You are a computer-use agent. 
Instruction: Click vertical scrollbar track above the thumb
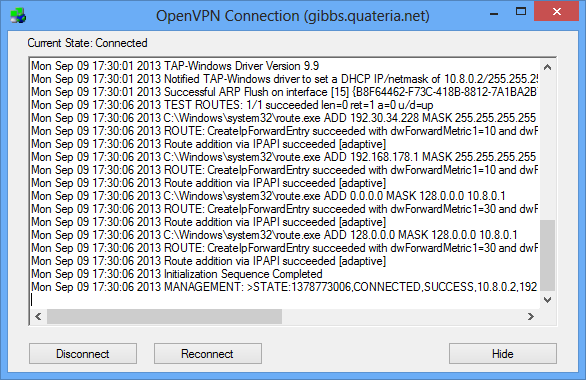pyautogui.click(x=548, y=147)
